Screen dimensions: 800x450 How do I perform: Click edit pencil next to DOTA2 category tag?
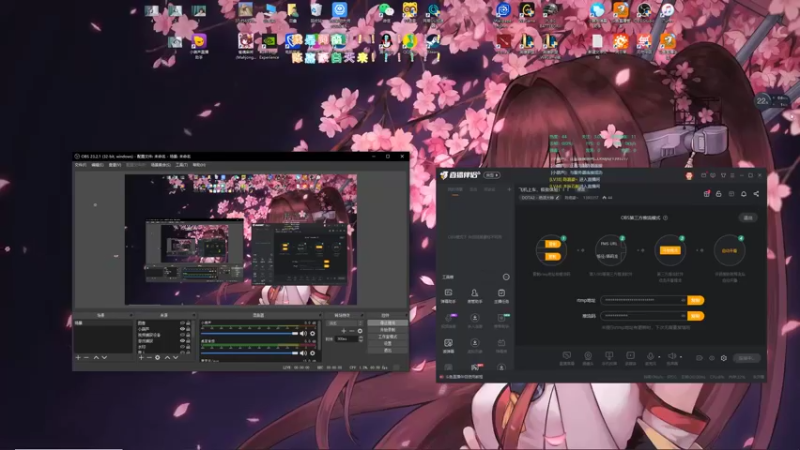coord(557,197)
